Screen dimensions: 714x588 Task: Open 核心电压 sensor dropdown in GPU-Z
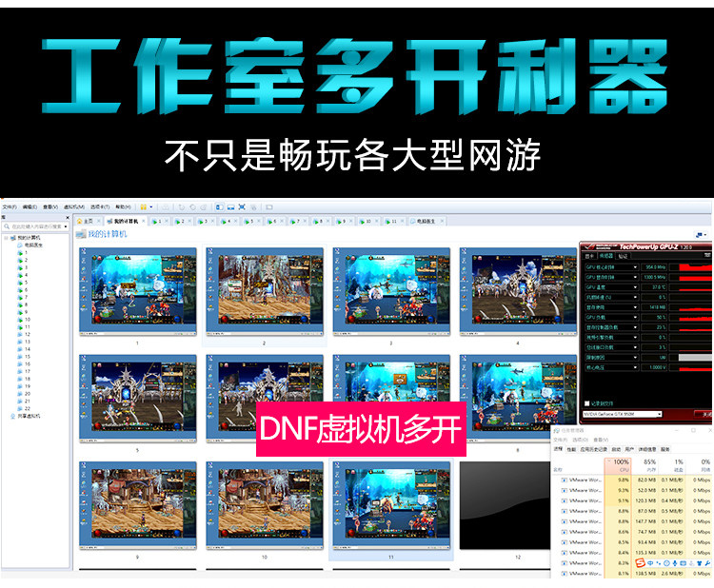[635, 367]
